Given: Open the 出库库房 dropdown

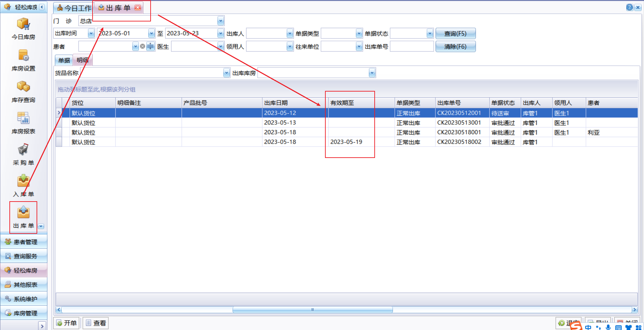Looking at the screenshot, I should (372, 73).
